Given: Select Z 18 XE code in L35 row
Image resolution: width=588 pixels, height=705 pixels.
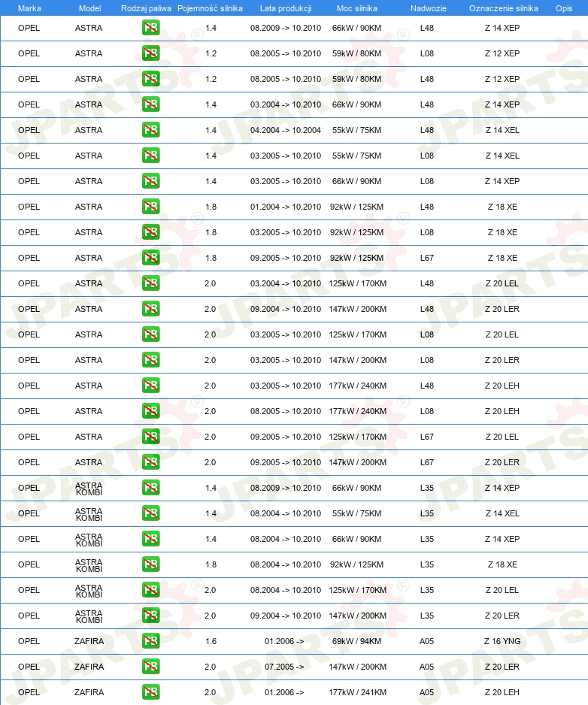Looking at the screenshot, I should [x=502, y=564].
